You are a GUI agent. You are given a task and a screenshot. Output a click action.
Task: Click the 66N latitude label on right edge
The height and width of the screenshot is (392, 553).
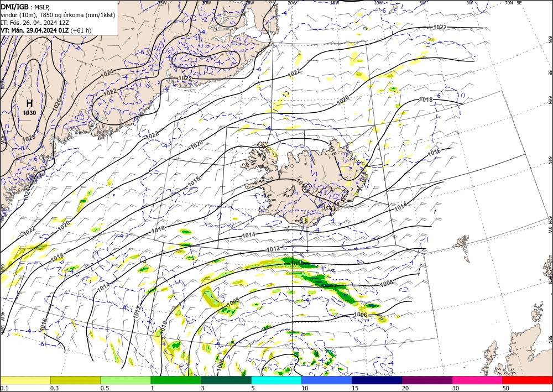coord(550,100)
